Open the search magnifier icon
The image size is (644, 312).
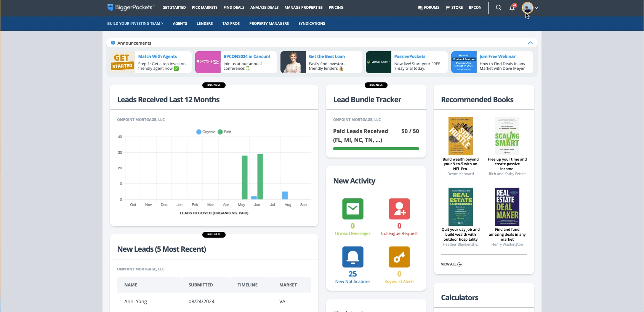[498, 8]
